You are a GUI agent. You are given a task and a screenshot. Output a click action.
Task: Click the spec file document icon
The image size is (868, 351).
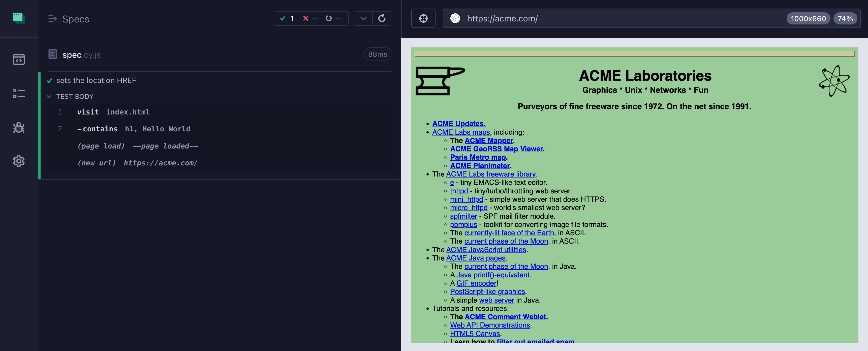click(x=53, y=54)
